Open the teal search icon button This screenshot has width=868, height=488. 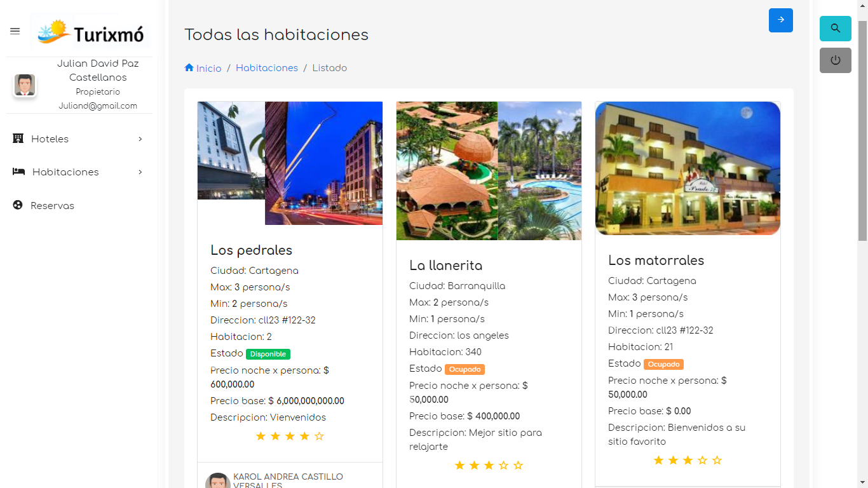836,29
